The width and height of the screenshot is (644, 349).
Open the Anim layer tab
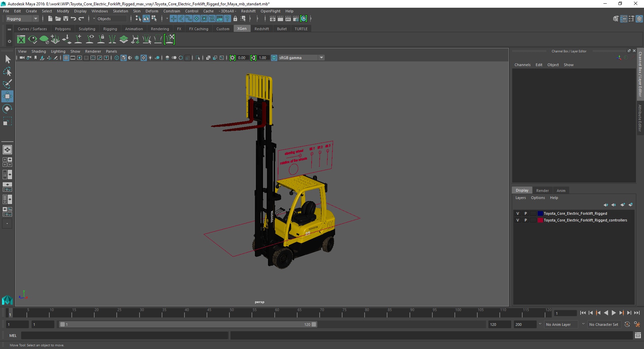point(561,191)
